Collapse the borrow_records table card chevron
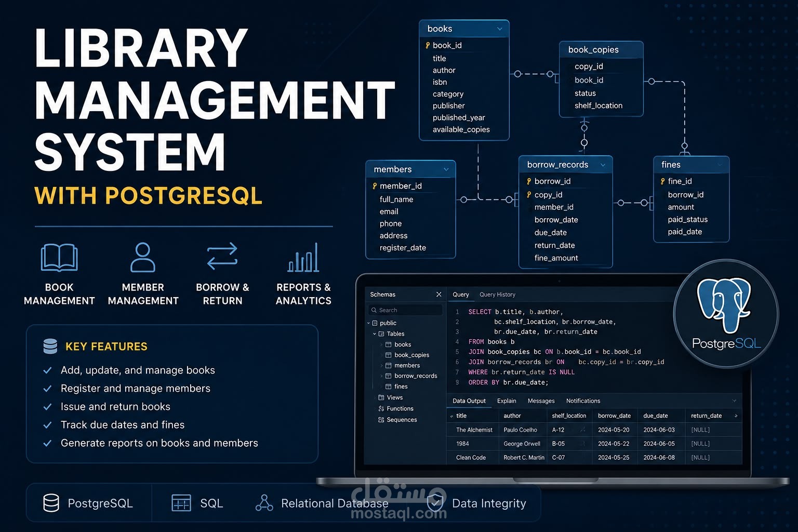 [x=603, y=165]
